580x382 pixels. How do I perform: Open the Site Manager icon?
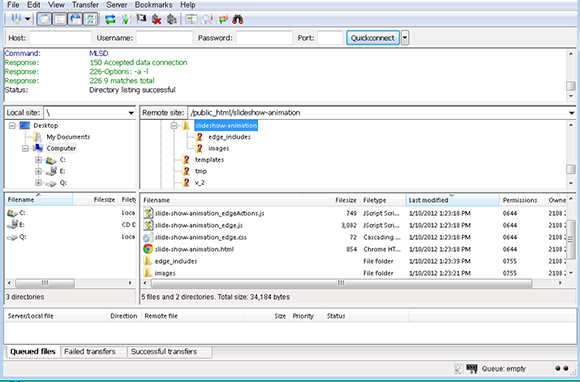(x=16, y=19)
